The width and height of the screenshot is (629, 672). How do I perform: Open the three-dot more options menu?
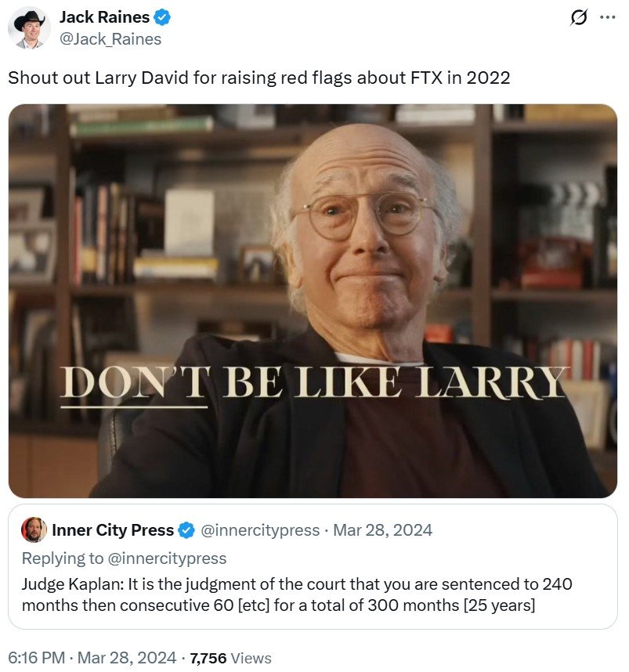click(608, 17)
